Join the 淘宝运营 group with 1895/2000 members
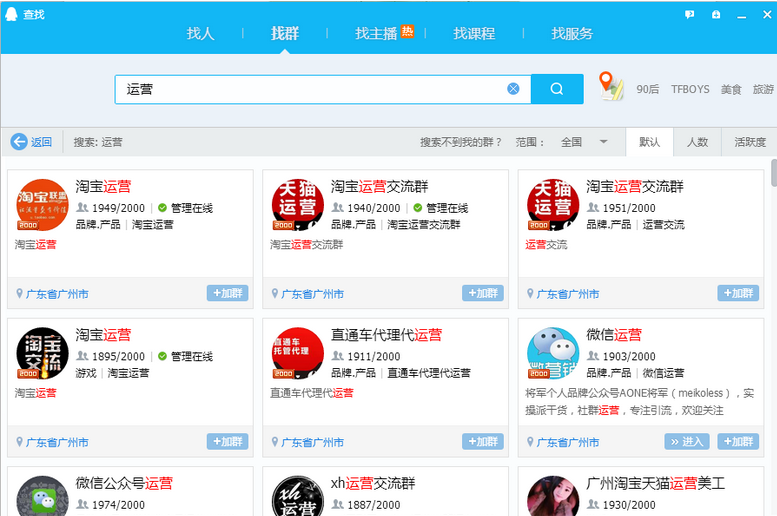The image size is (777, 516). [227, 441]
